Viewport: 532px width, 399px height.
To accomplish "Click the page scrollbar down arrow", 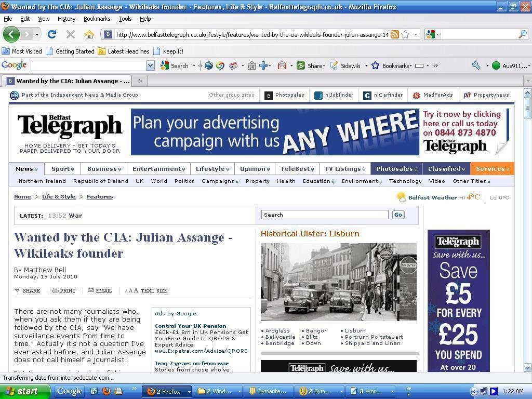I will pyautogui.click(x=528, y=367).
